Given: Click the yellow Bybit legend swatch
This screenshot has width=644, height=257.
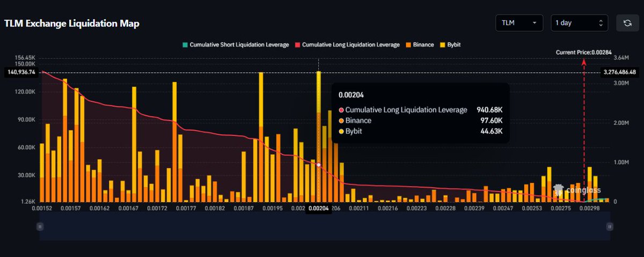Looking at the screenshot, I should coord(443,45).
